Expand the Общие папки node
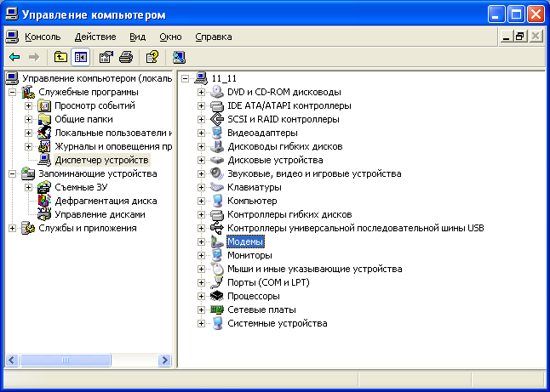Viewport: 550px width, 392px height. [28, 119]
